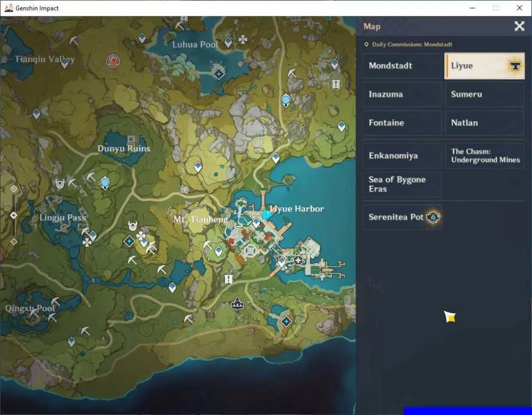Click the Tianqiu Valley map label

click(x=45, y=59)
